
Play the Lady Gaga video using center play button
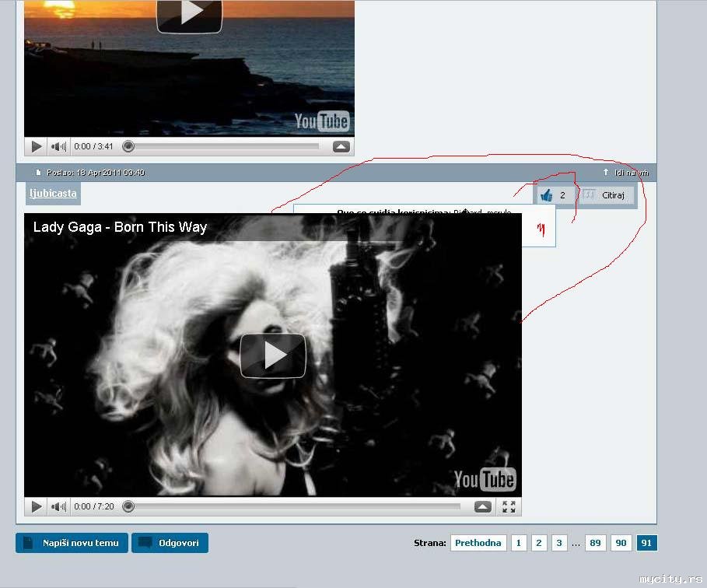(x=273, y=355)
